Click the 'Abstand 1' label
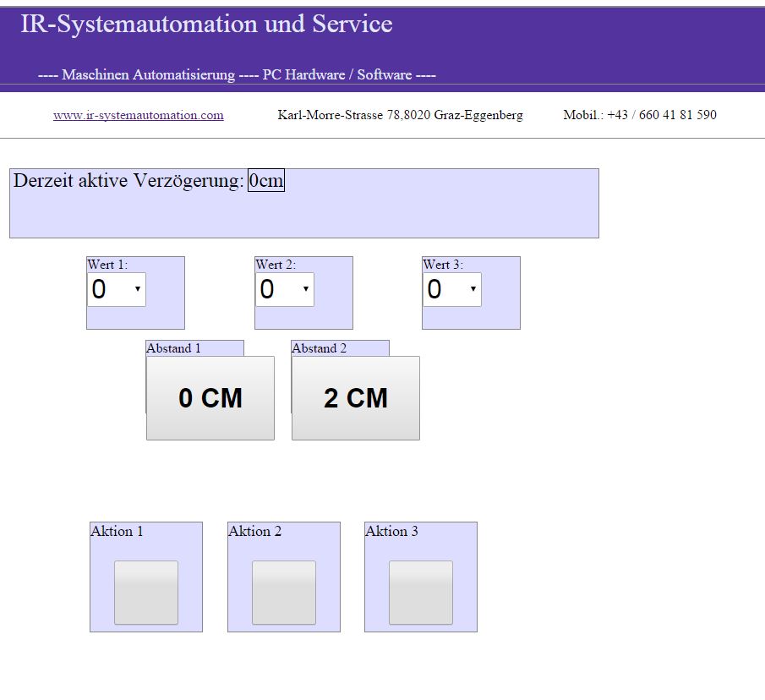The height and width of the screenshot is (700, 765). click(x=173, y=348)
